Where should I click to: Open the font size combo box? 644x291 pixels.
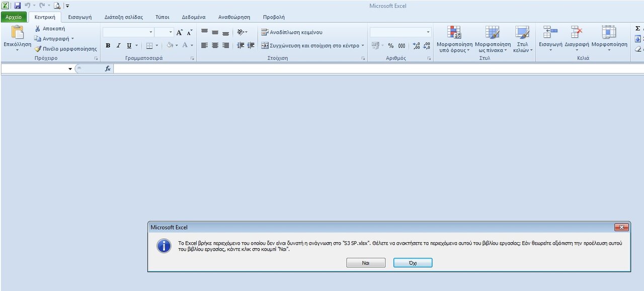(164, 32)
